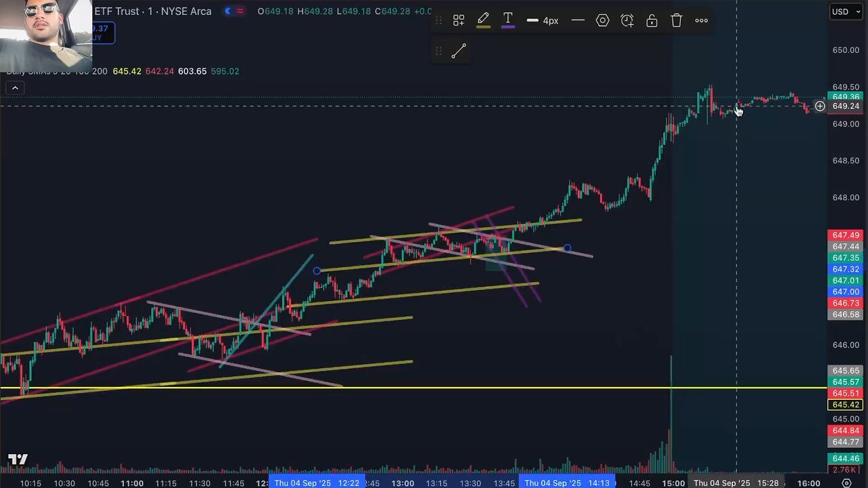Image resolution: width=868 pixels, height=488 pixels.
Task: Select the trend line tool
Action: pyautogui.click(x=459, y=51)
